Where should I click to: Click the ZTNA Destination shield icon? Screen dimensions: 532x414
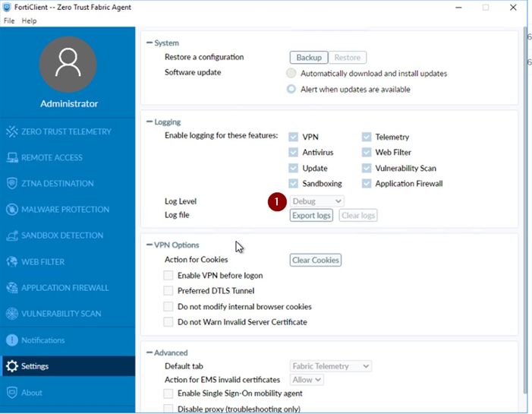tap(12, 183)
